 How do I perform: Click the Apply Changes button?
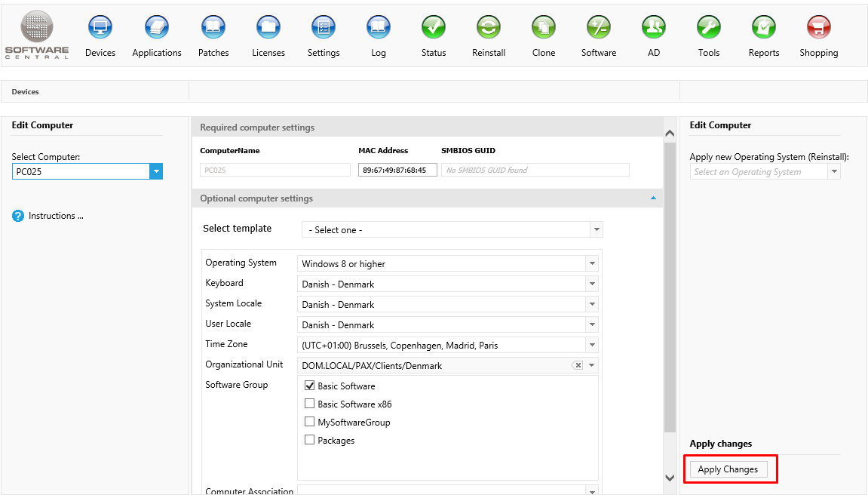coord(728,469)
